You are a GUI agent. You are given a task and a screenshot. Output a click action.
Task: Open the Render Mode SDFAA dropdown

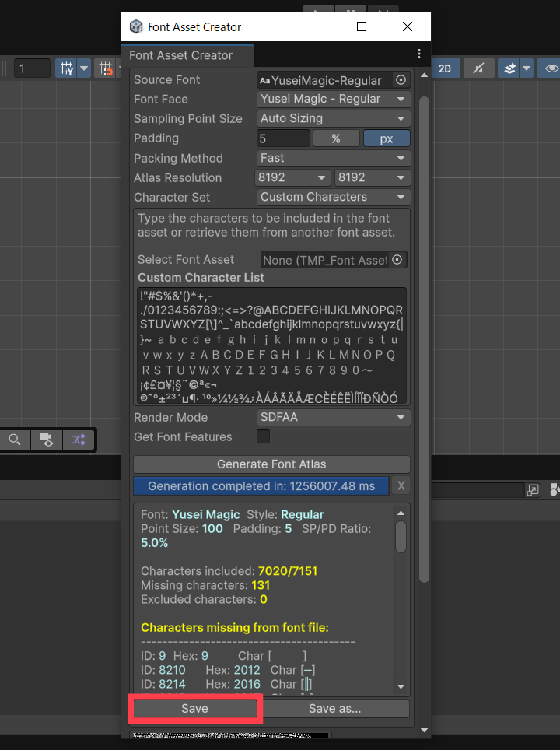(x=334, y=417)
